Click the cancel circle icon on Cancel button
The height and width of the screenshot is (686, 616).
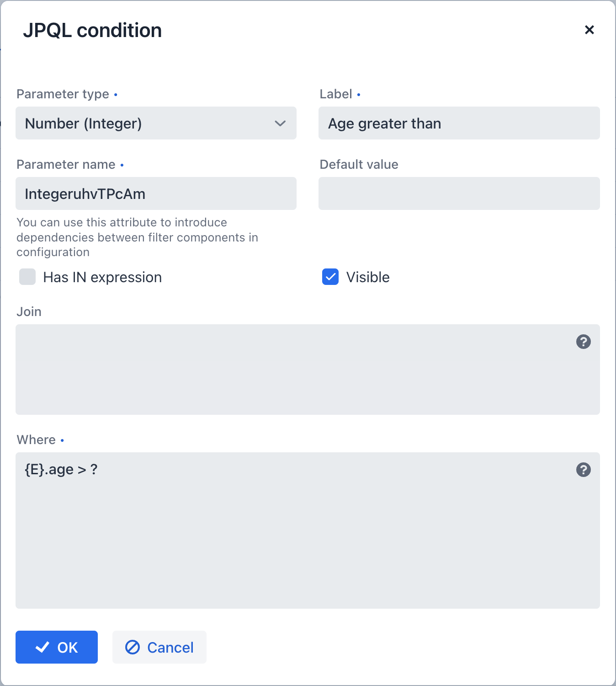132,647
